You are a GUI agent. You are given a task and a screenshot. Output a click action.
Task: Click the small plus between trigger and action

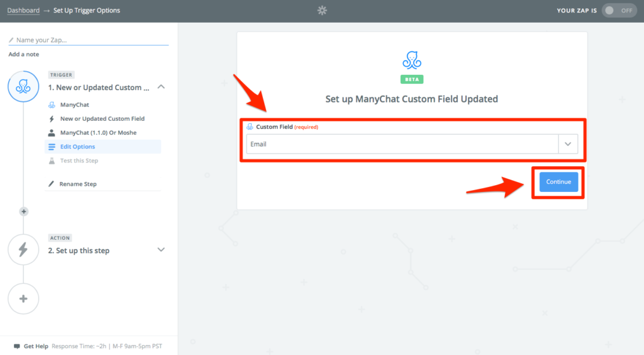tap(24, 211)
